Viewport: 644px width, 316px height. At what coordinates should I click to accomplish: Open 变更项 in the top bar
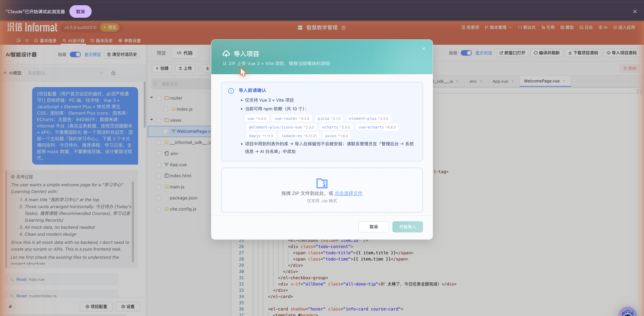point(470,28)
